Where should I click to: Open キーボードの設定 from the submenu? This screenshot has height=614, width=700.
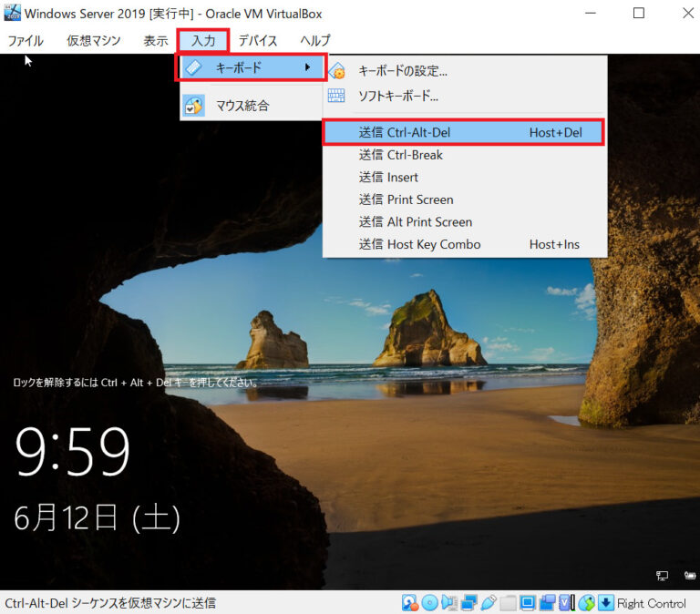(x=402, y=71)
